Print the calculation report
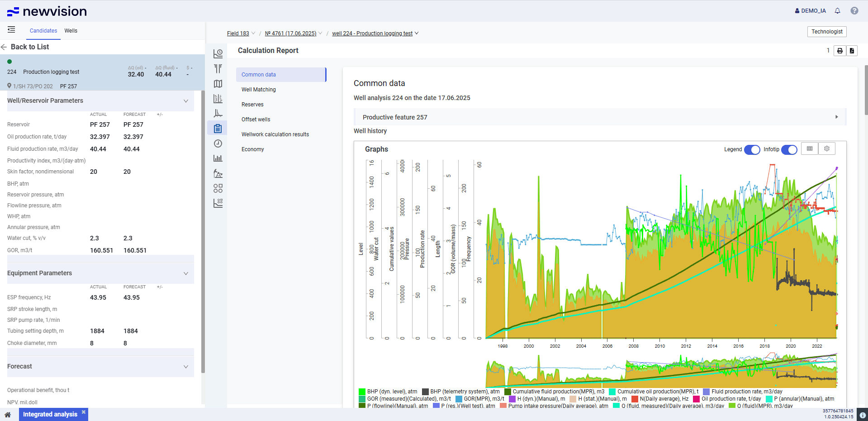This screenshot has width=868, height=421. 840,51
